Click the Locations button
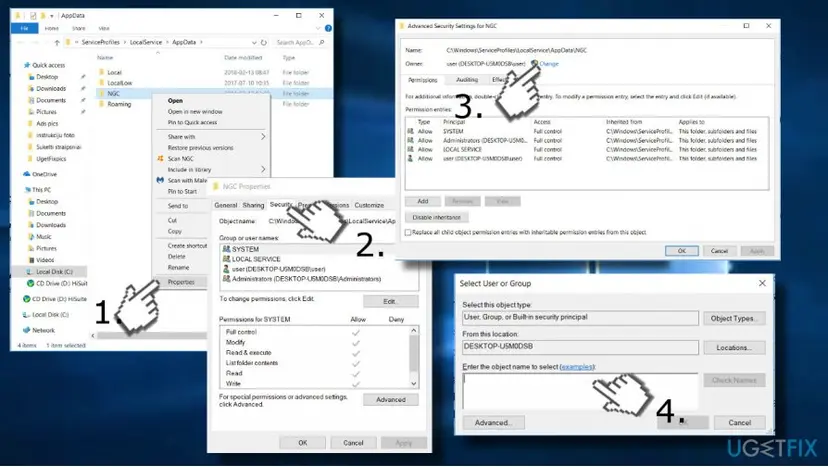 (734, 348)
